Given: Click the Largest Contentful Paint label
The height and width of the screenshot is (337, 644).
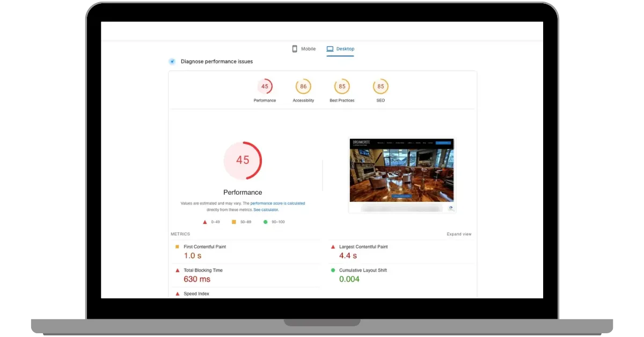Looking at the screenshot, I should [363, 247].
